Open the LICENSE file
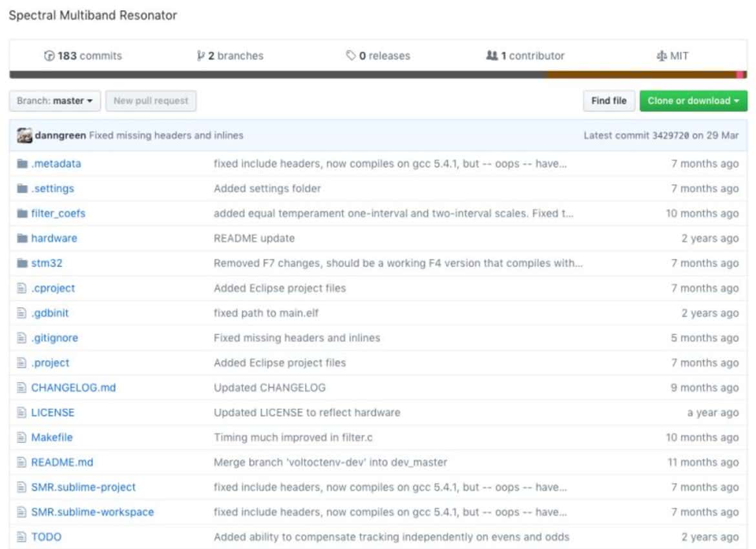Viewport: 756px width, 549px height. [x=53, y=413]
